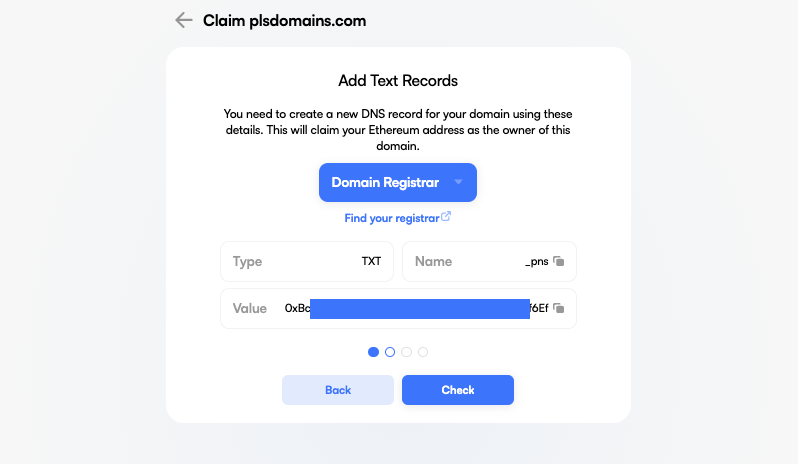Click the caret arrow on Domain Registrar
Viewport: 798px width, 464px height.
click(x=458, y=182)
